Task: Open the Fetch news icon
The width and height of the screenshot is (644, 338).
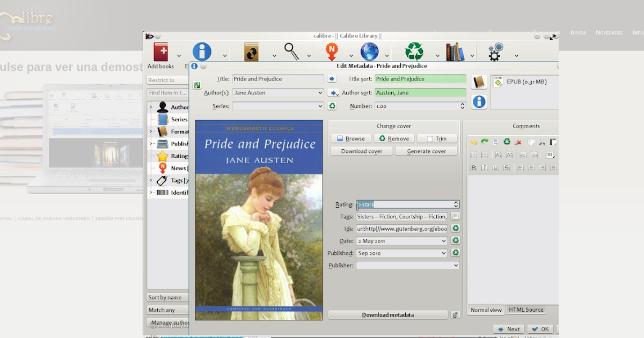Action: tap(332, 52)
